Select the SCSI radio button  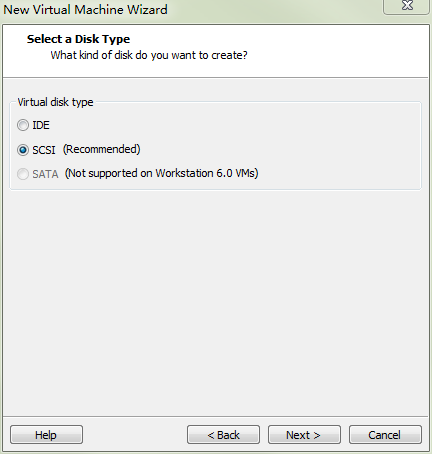click(23, 150)
